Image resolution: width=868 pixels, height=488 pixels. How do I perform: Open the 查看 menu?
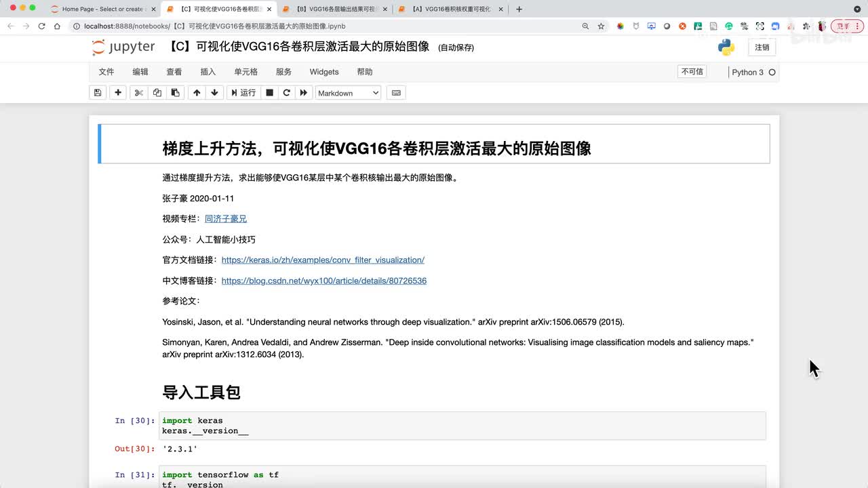pyautogui.click(x=174, y=72)
